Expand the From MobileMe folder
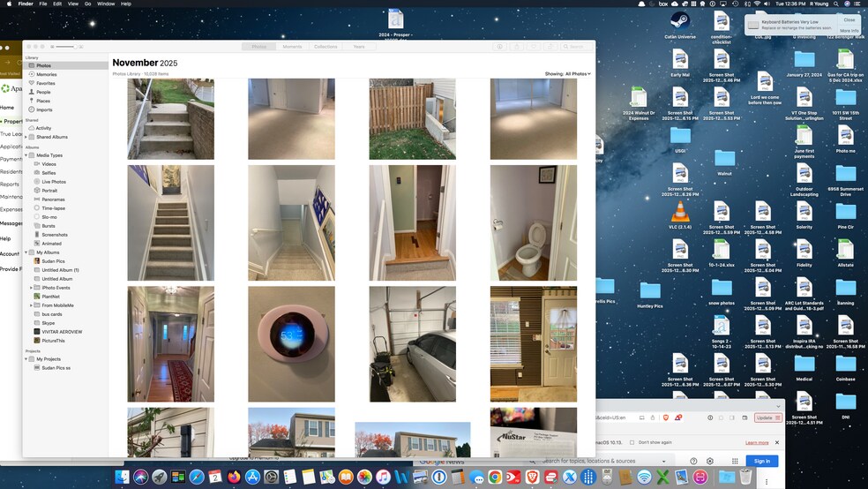 pos(31,305)
